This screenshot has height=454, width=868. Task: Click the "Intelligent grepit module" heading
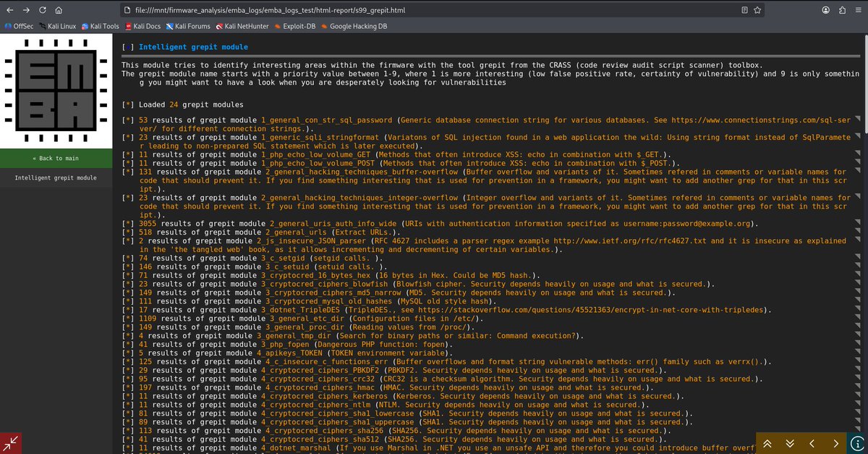click(193, 47)
